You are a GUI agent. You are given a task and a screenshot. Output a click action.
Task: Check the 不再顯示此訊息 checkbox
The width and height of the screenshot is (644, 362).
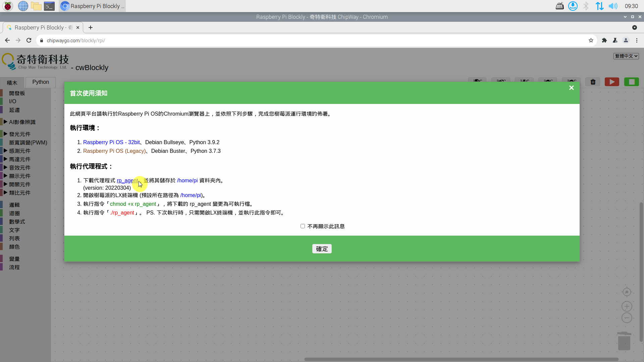[x=303, y=226]
